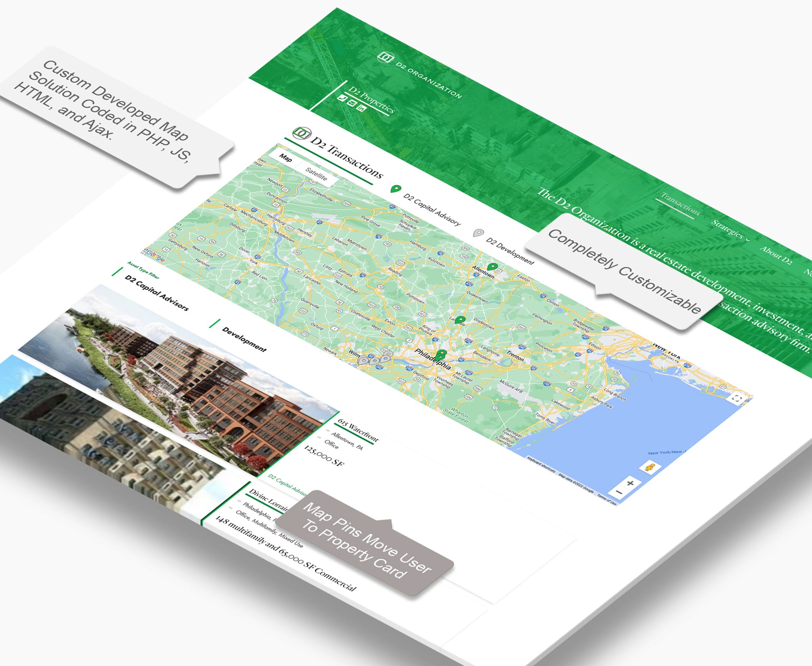812x666 pixels.
Task: Expand the Strategies dropdown menu
Action: 729,230
